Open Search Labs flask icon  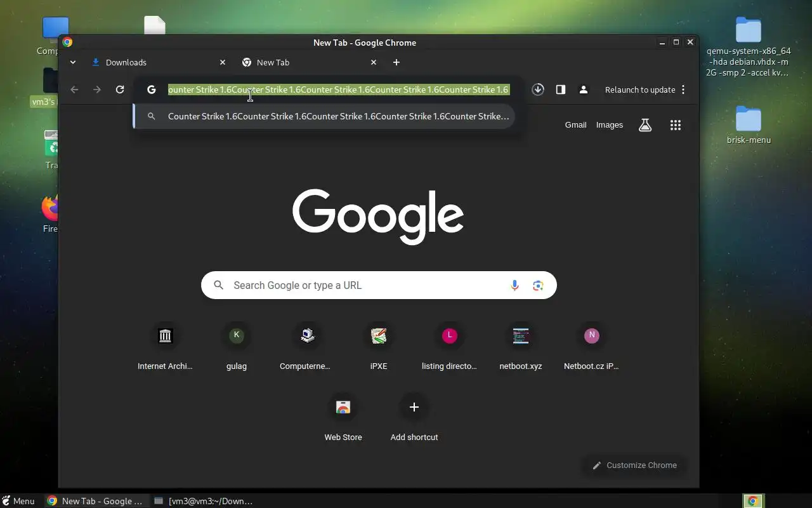tap(645, 125)
